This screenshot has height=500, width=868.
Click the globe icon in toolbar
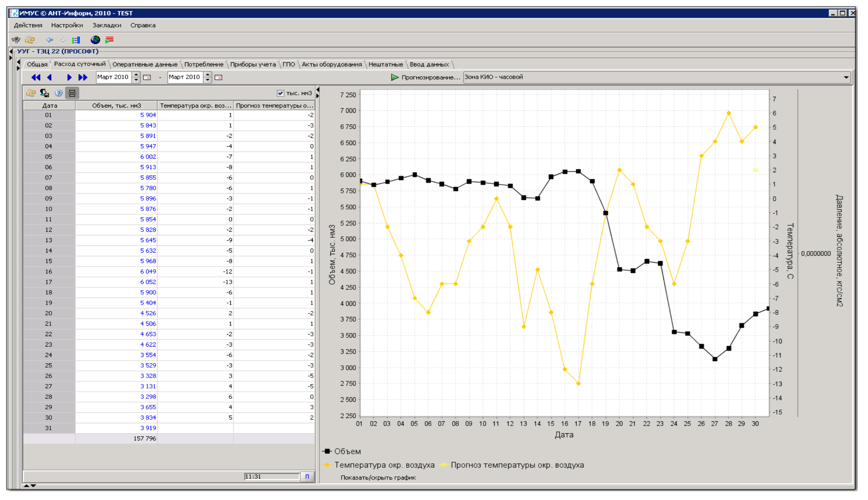pyautogui.click(x=95, y=40)
